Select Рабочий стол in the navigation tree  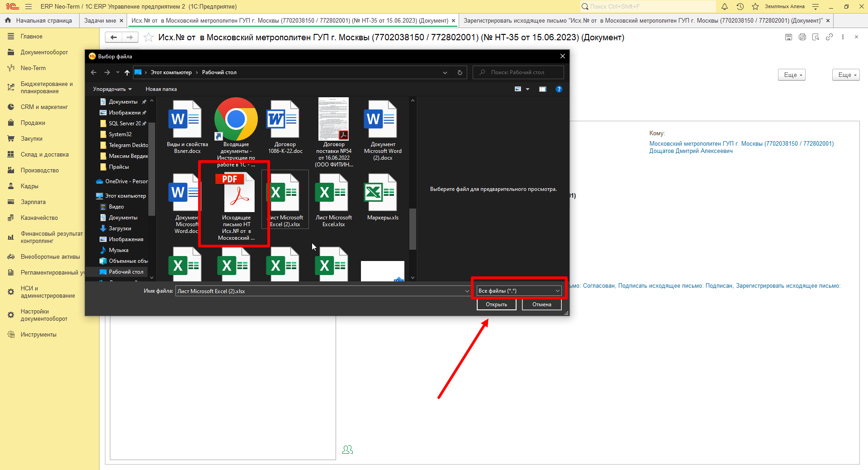[122, 272]
